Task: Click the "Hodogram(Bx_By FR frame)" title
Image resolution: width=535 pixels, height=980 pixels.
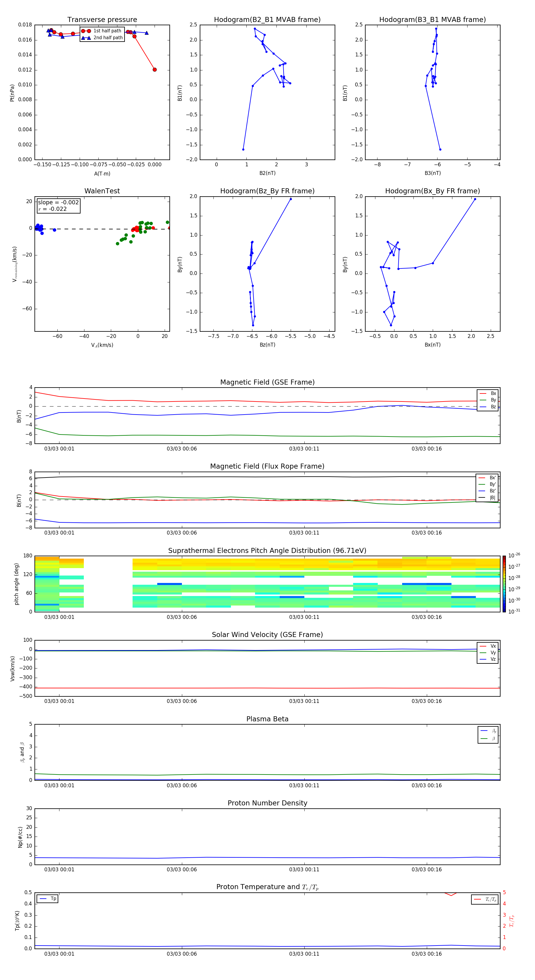Action: pyautogui.click(x=432, y=191)
